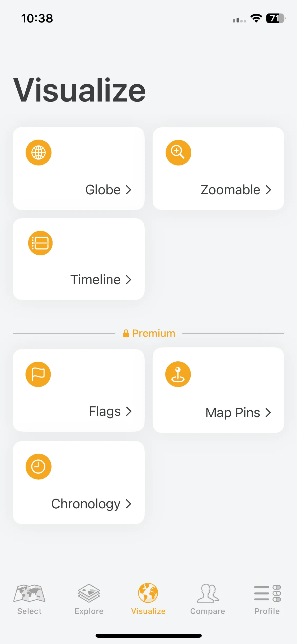Tap the Visualize tab globe icon
Image resolution: width=297 pixels, height=644 pixels.
[x=148, y=593]
